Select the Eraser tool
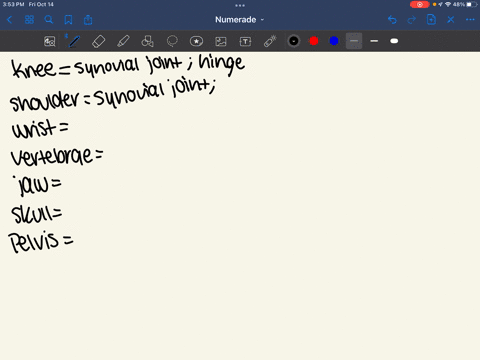The height and width of the screenshot is (360, 480). (98, 41)
